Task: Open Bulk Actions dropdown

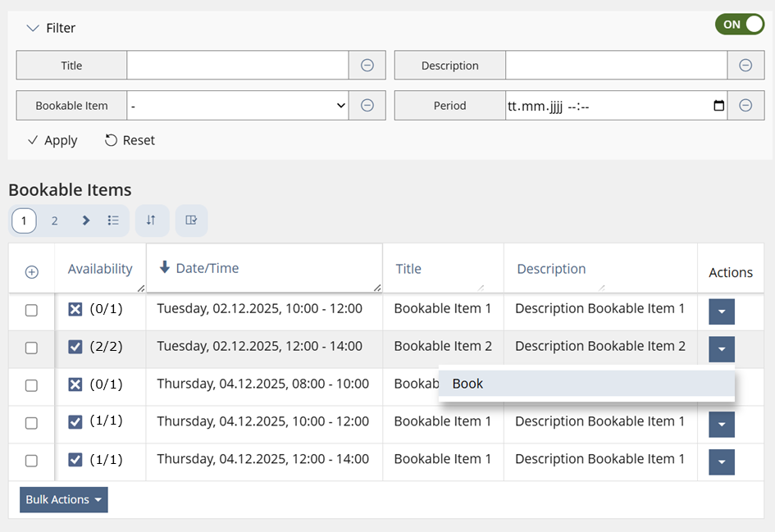Action: coord(64,500)
